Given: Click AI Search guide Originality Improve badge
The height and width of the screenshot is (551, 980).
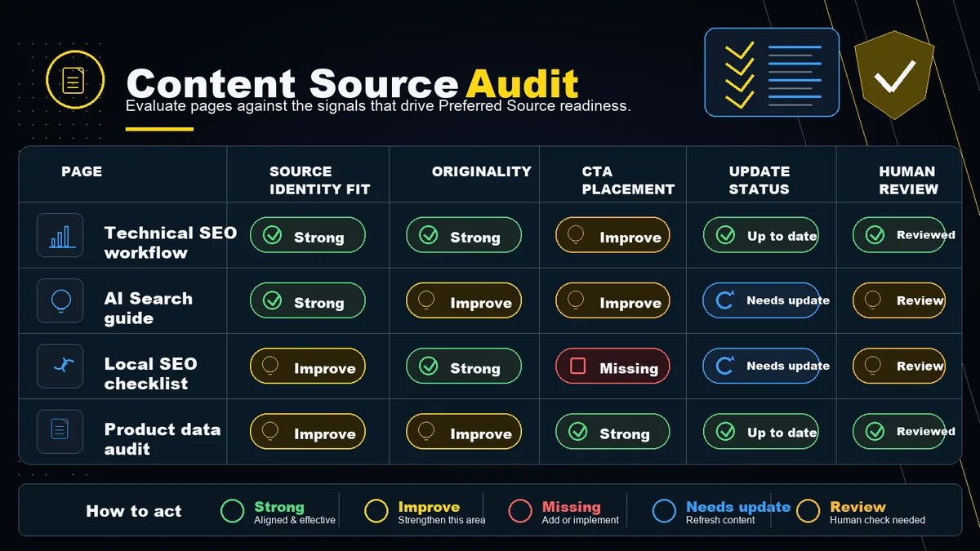Looking at the screenshot, I should click(464, 300).
